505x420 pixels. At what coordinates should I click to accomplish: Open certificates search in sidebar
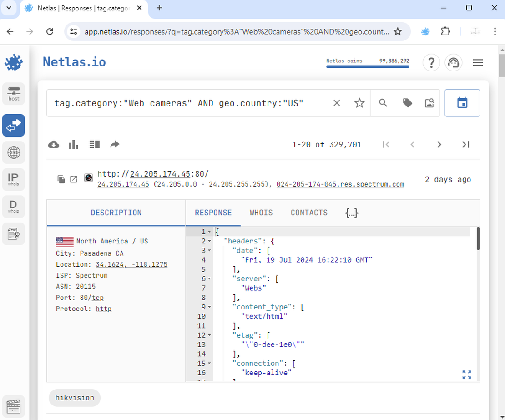(14, 234)
